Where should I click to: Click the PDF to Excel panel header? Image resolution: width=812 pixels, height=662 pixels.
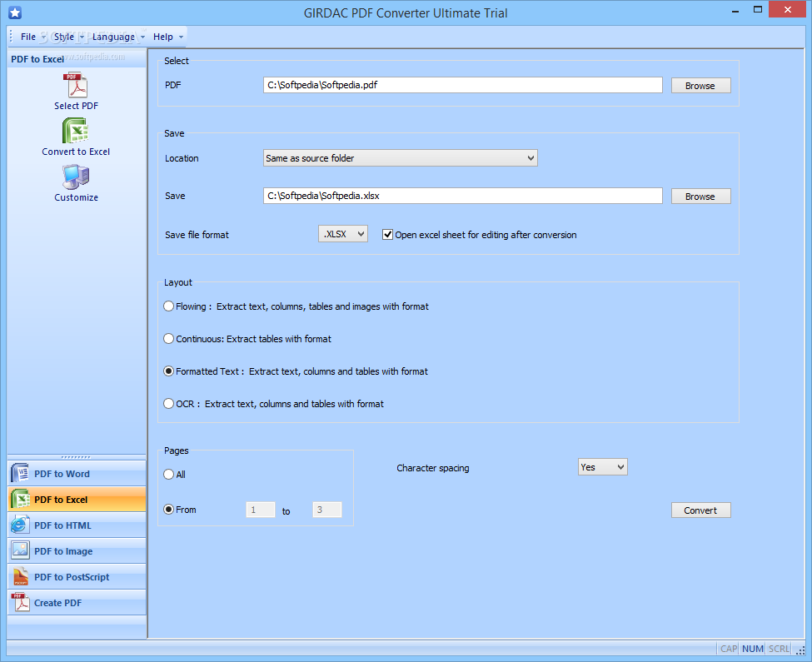[77, 59]
